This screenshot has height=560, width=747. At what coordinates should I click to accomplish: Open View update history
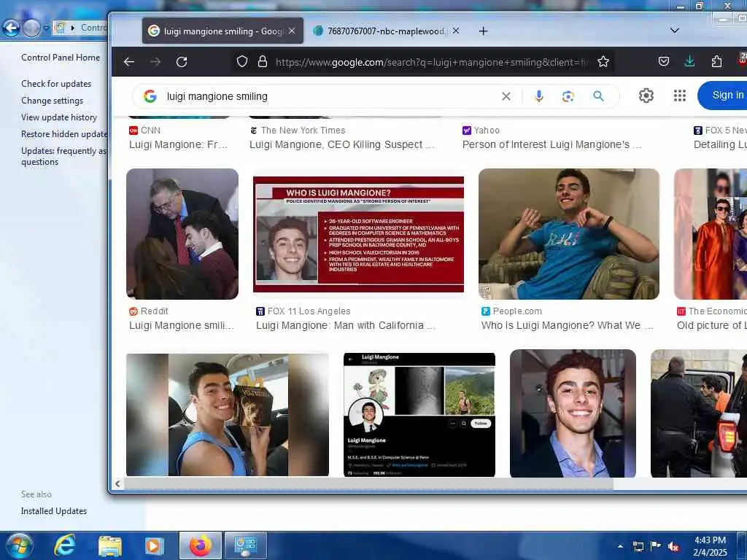point(59,117)
